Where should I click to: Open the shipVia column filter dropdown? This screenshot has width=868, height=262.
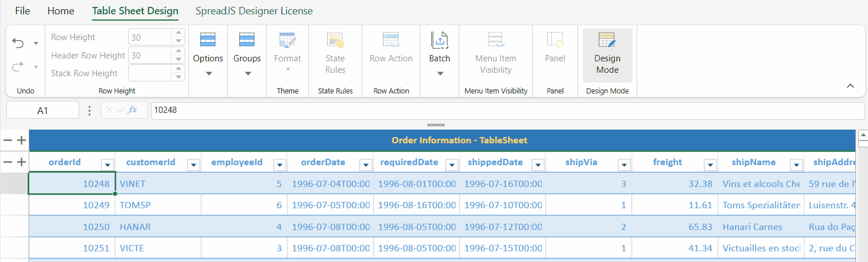tap(624, 165)
